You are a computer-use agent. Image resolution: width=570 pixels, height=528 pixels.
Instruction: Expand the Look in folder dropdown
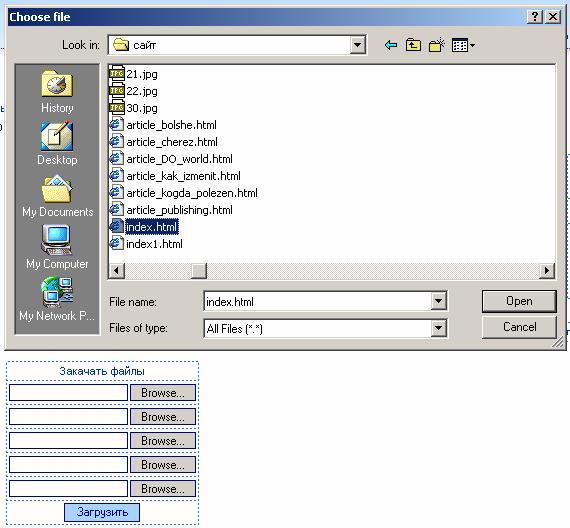point(358,45)
